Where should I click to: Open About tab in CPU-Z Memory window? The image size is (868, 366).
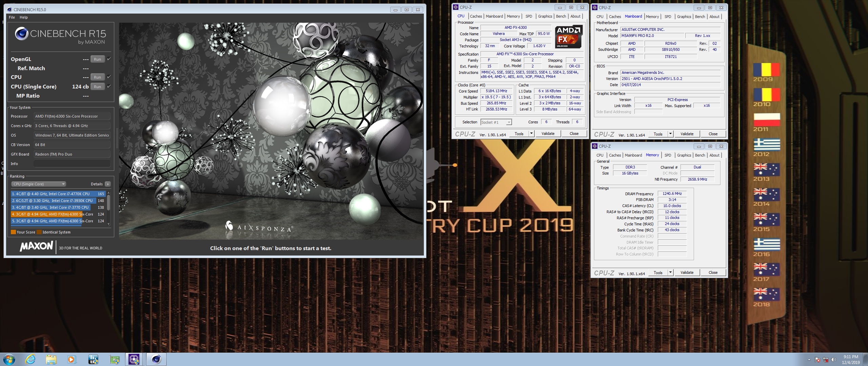coord(714,155)
